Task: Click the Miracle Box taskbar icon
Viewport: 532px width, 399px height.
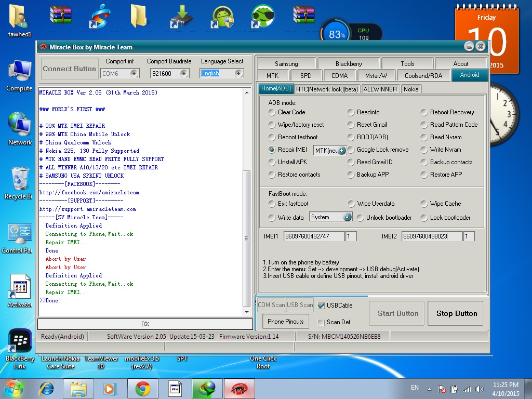Action: click(x=239, y=389)
